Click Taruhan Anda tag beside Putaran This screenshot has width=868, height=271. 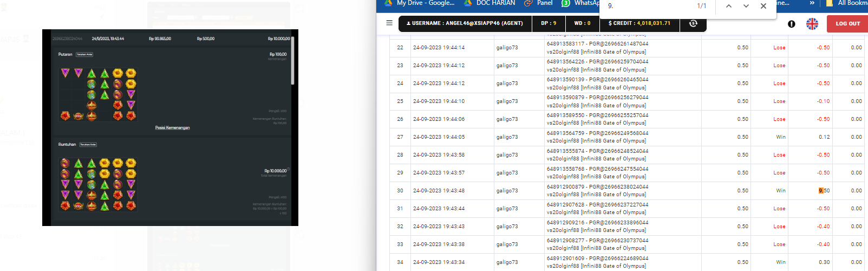[84, 55]
